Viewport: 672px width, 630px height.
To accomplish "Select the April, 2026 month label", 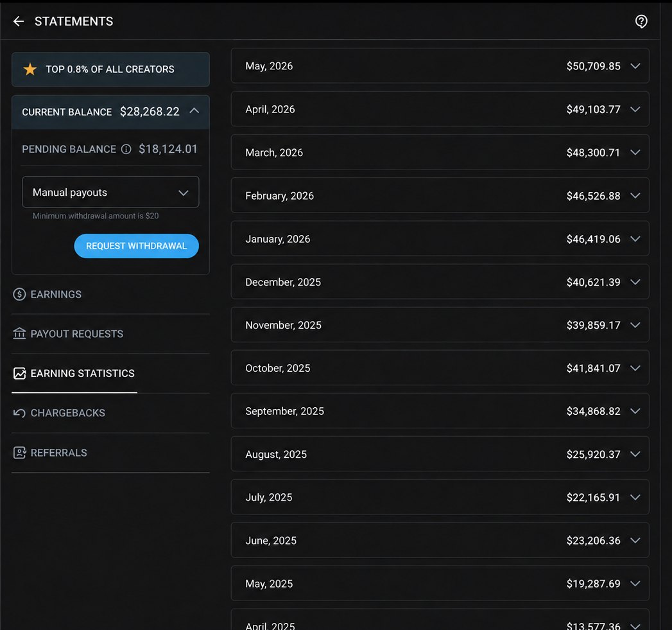I will point(270,109).
